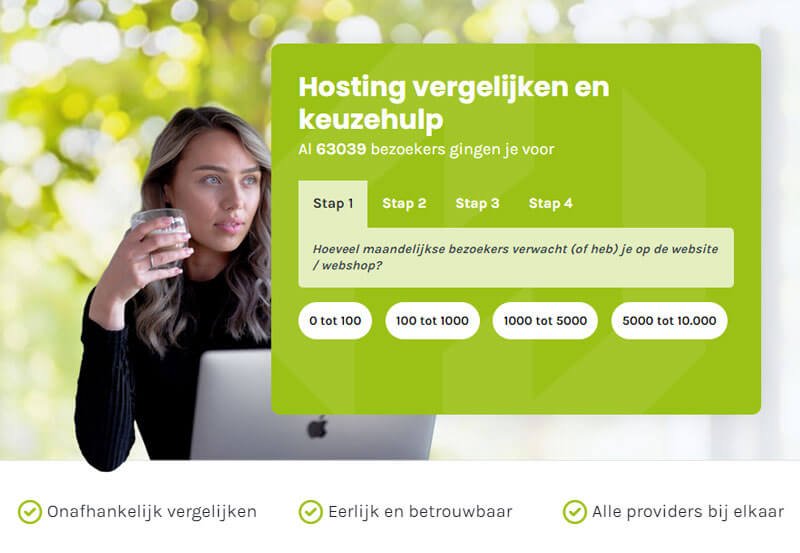Go to the Stap 3 tab

(477, 204)
